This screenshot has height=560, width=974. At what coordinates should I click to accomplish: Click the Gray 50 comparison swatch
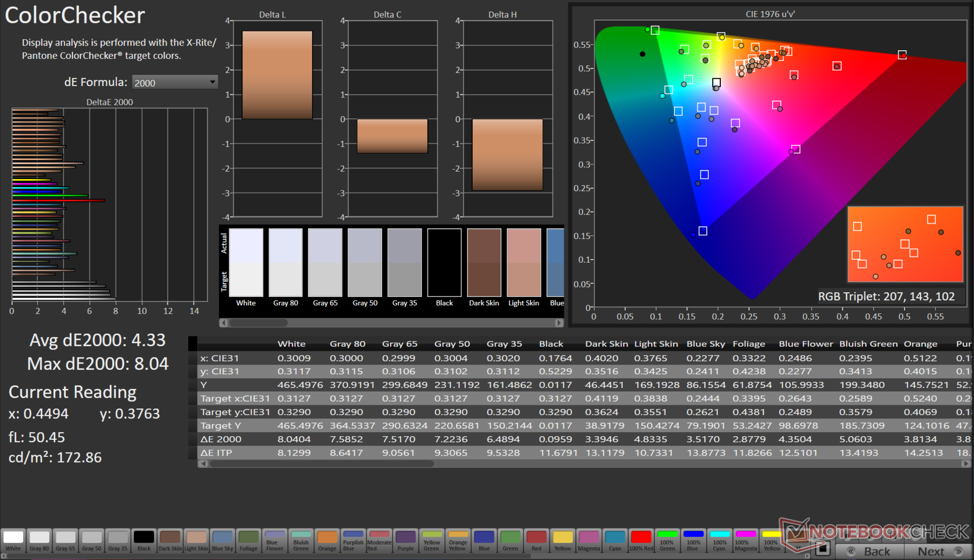[x=365, y=262]
